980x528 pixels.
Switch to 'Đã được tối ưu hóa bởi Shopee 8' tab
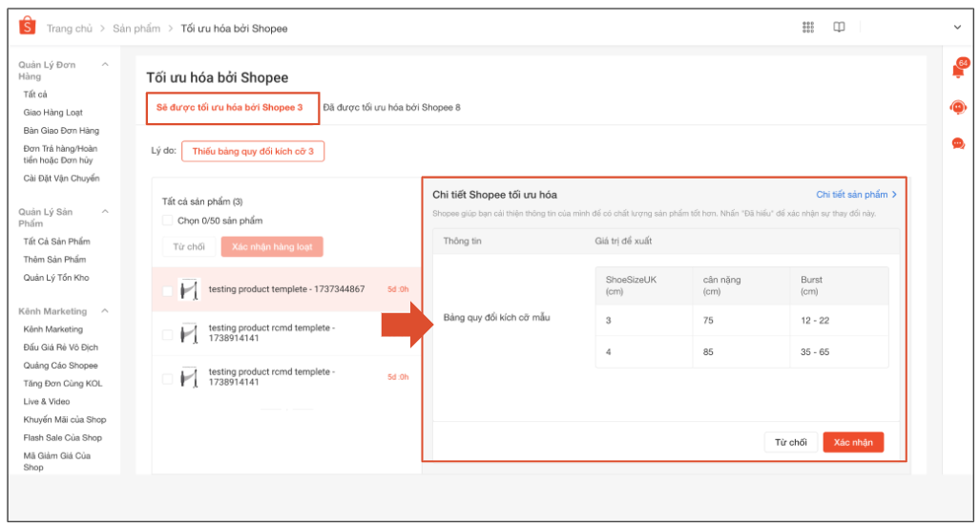tap(392, 108)
